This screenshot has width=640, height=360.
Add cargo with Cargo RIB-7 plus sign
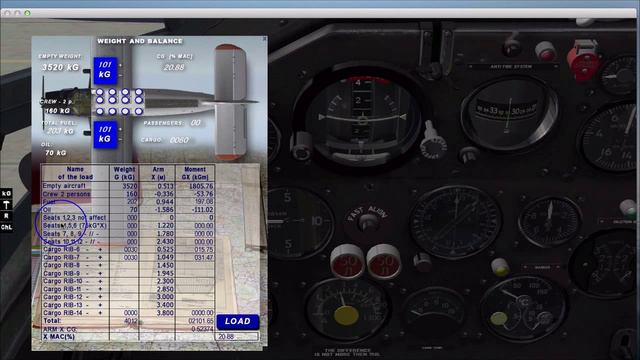100,258
